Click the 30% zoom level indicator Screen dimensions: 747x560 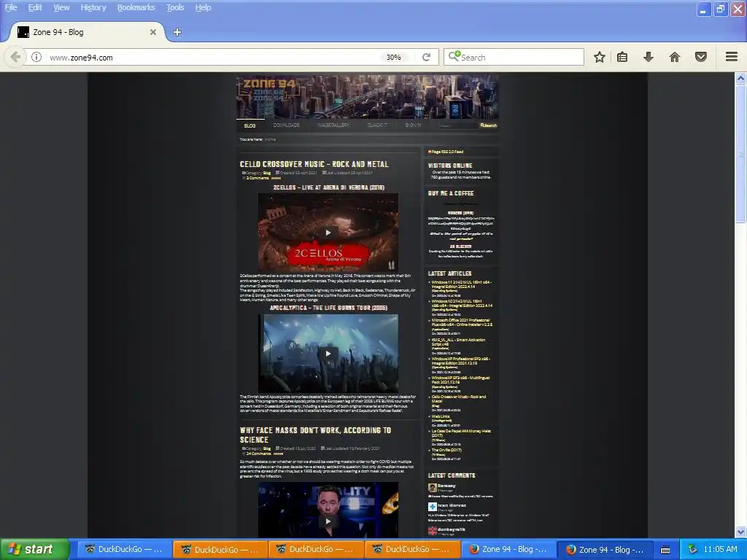point(393,57)
